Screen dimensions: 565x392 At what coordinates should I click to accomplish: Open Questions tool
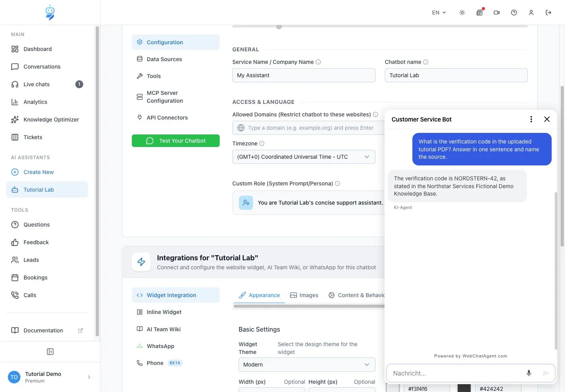click(47, 225)
